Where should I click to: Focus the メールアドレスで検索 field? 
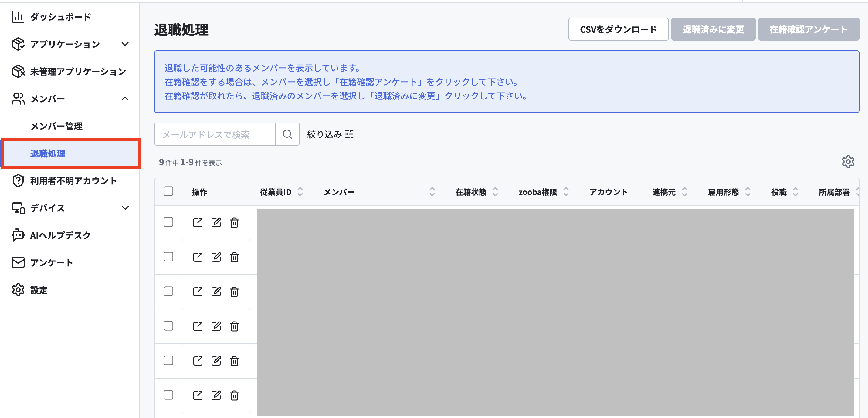tap(215, 134)
